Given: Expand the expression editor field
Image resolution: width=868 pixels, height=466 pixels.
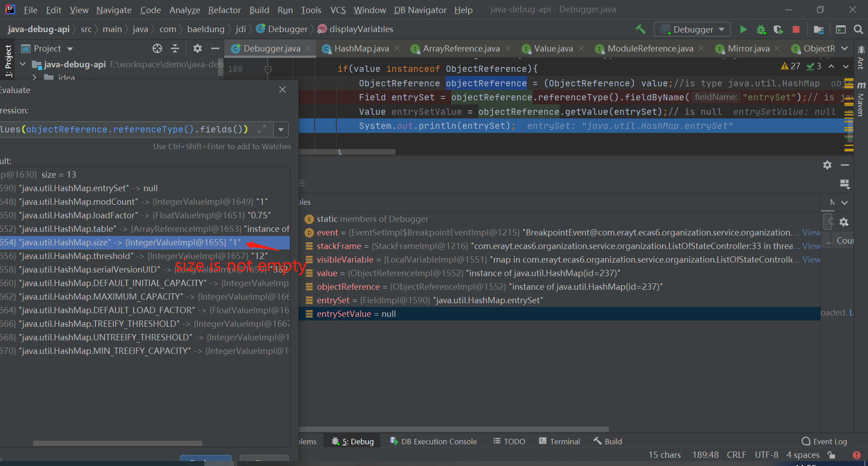Looking at the screenshot, I should pyautogui.click(x=261, y=129).
